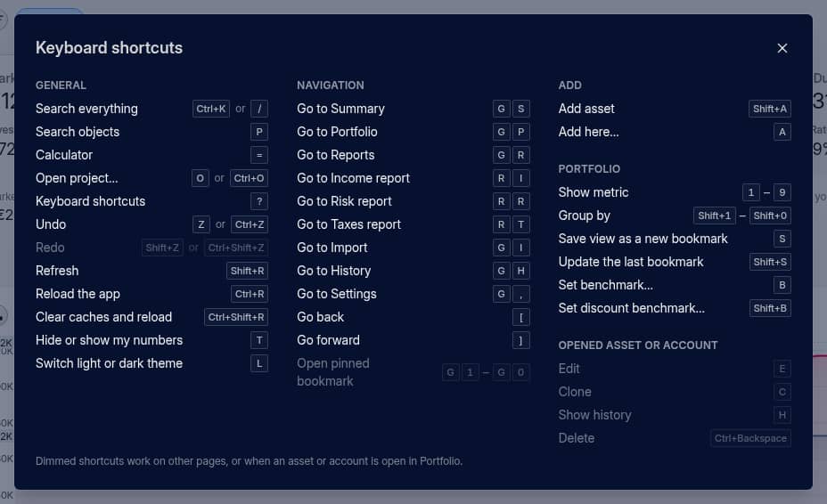Click the dimmed shortcuts footnote text
827x504 pixels.
click(x=249, y=461)
